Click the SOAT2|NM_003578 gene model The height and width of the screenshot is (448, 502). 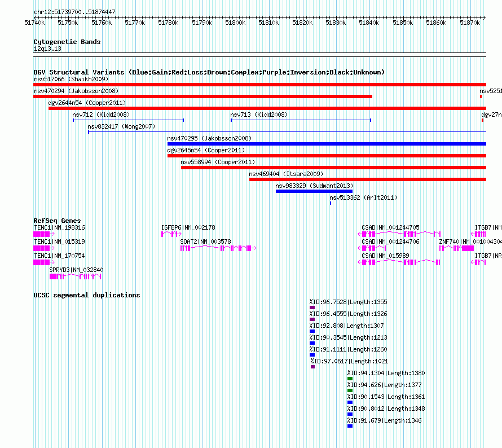pyautogui.click(x=218, y=248)
